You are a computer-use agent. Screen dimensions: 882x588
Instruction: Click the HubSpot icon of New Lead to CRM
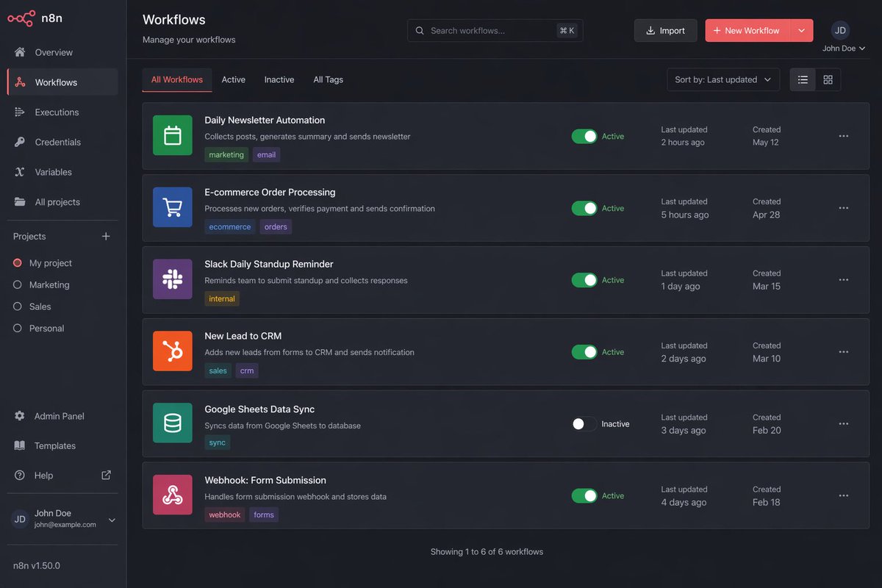coord(173,351)
